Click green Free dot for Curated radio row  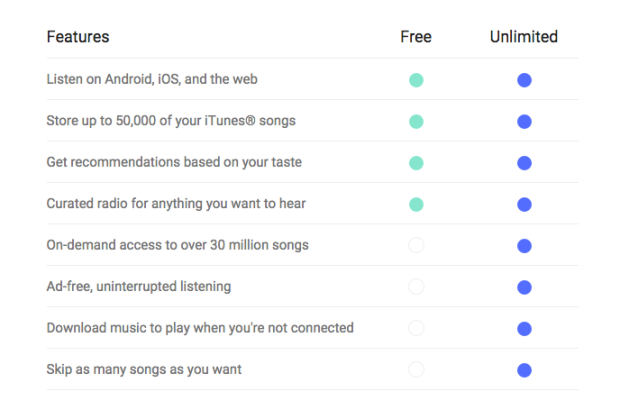coord(416,204)
